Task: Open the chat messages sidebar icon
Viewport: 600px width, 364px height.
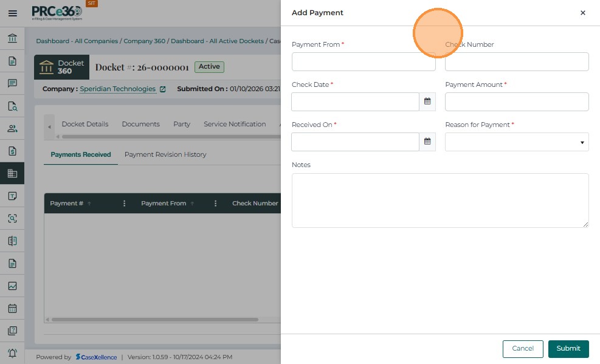Action: coord(12,83)
